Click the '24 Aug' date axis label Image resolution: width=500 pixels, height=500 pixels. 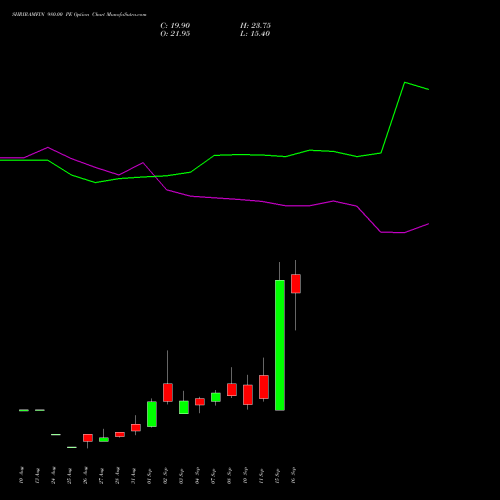(x=54, y=475)
